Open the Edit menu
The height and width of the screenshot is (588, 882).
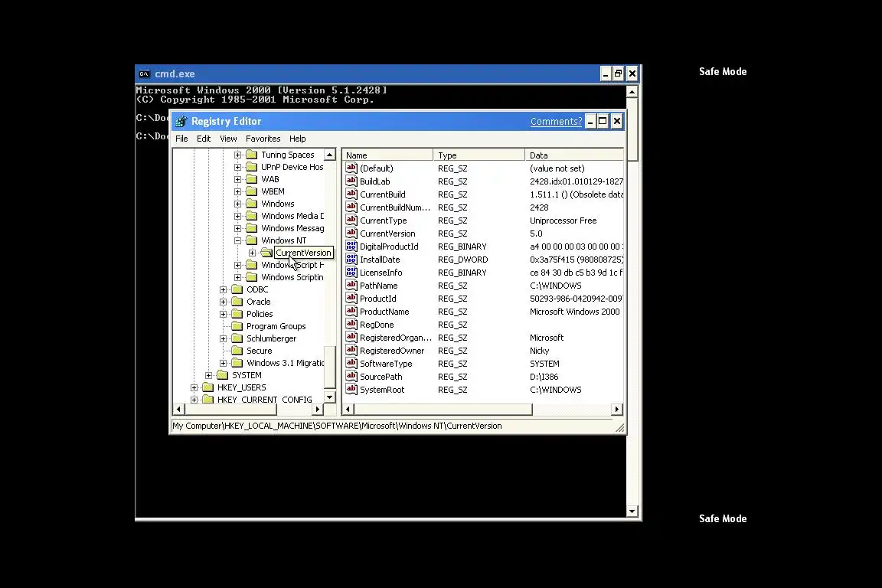tap(204, 139)
